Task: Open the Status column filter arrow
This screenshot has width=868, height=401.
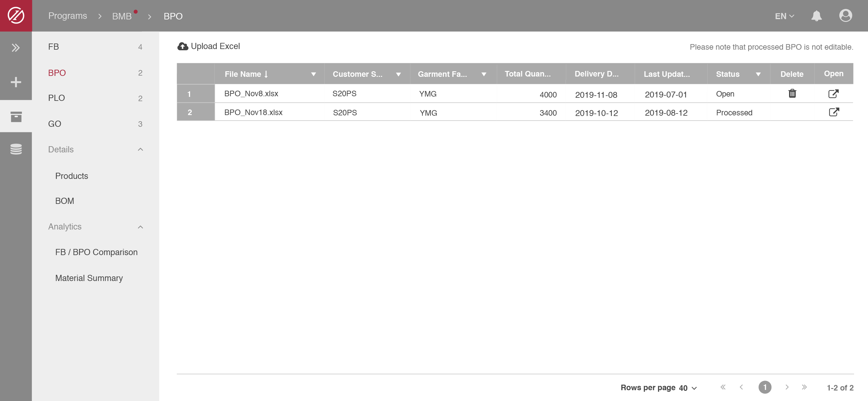Action: (758, 74)
